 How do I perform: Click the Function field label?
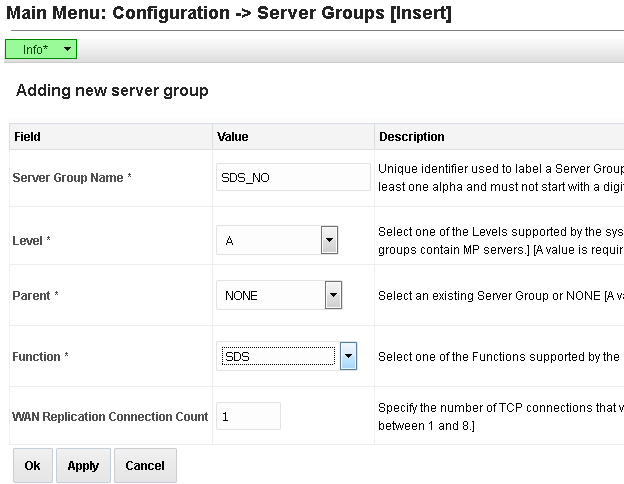[x=41, y=357]
